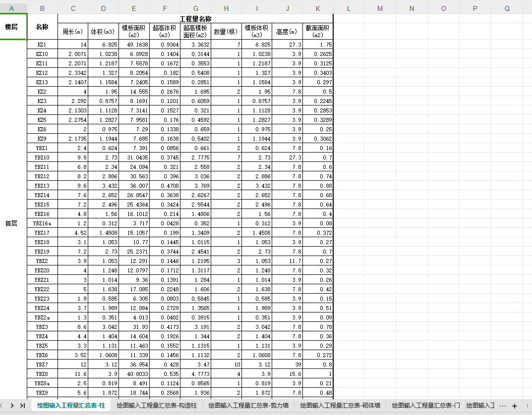Select value 11.7 in YBZ2 row
Screen dimensions: 532x415
[288, 261]
